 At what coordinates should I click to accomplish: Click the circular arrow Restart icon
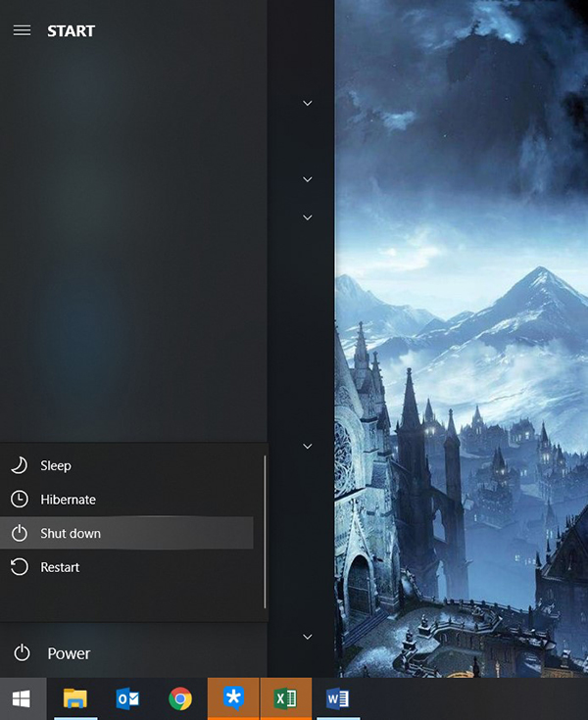point(20,567)
